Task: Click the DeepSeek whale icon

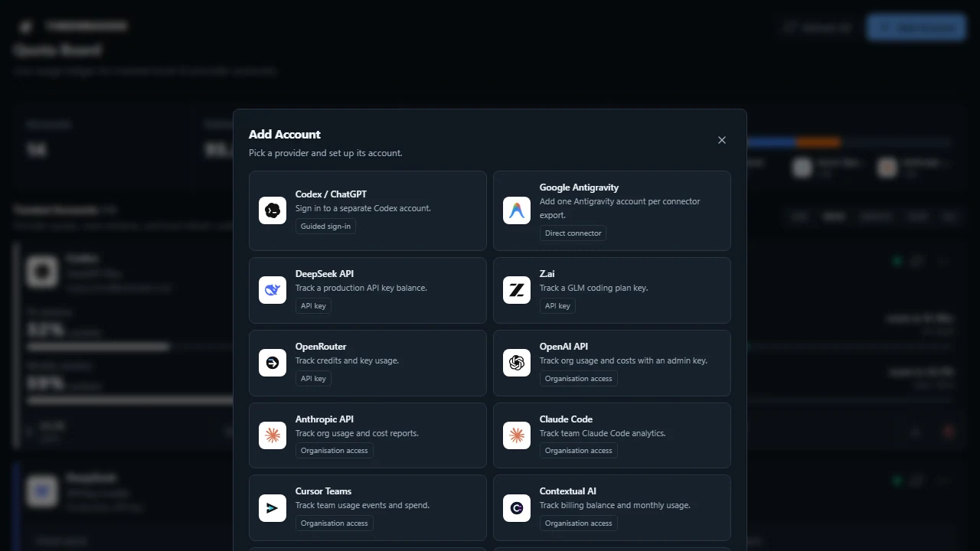Action: 273,290
